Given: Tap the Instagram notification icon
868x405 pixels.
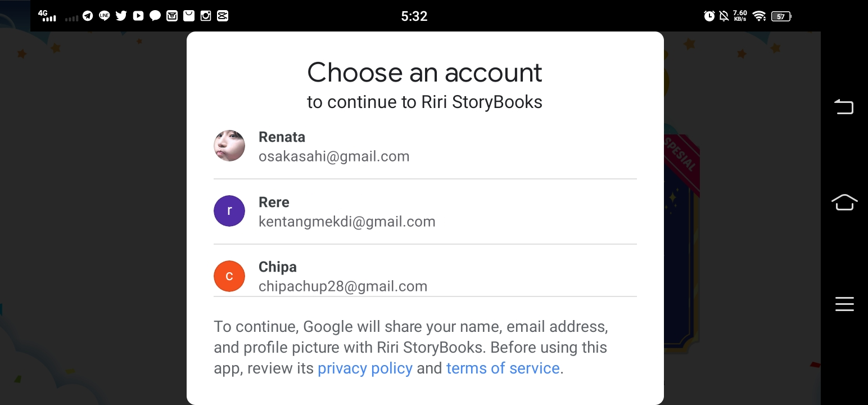Looking at the screenshot, I should (206, 16).
